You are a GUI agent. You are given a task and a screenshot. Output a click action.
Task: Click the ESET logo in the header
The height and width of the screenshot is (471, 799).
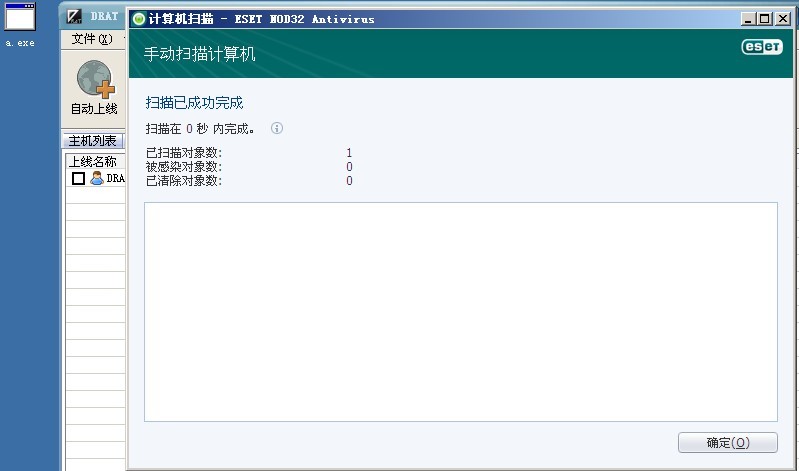coord(762,47)
